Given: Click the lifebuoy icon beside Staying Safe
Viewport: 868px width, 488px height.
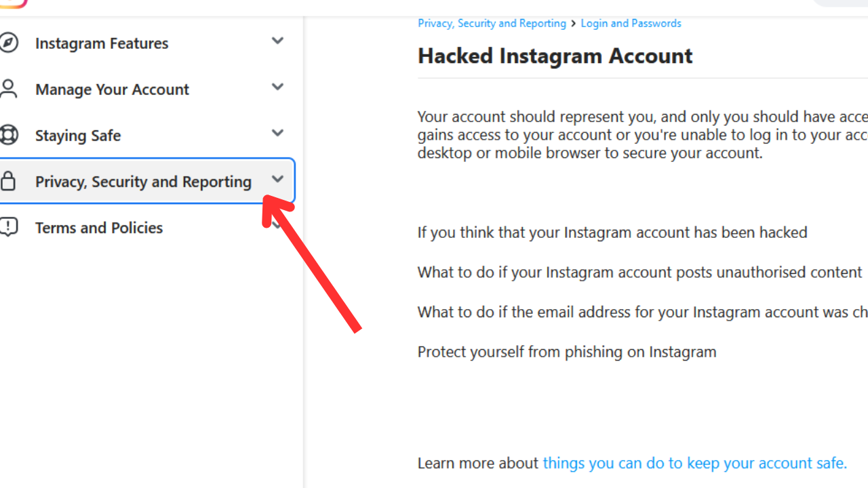Looking at the screenshot, I should tap(8, 136).
